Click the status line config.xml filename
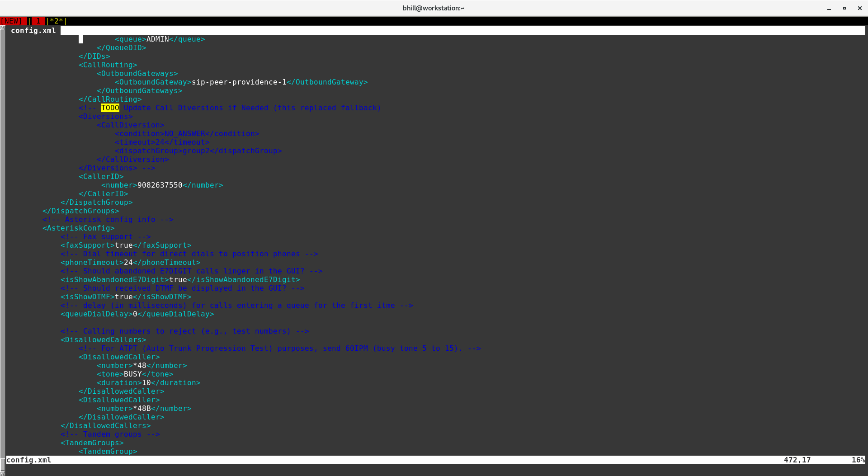The width and height of the screenshot is (868, 476). [29, 460]
